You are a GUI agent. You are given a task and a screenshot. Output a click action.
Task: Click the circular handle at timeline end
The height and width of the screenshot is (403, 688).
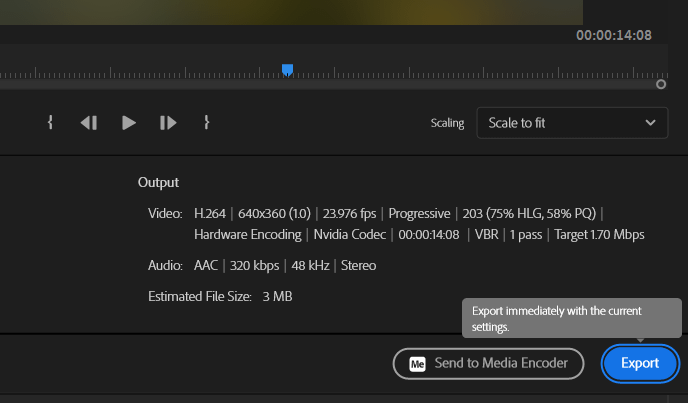coord(661,85)
